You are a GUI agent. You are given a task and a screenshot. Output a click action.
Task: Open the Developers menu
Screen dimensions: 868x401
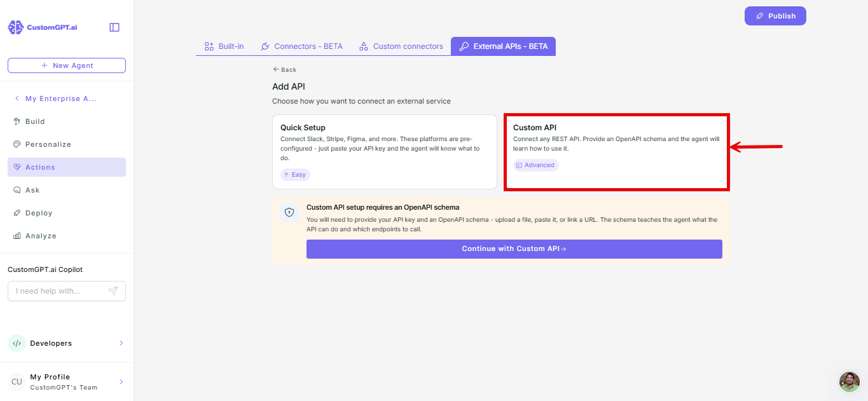[67, 343]
